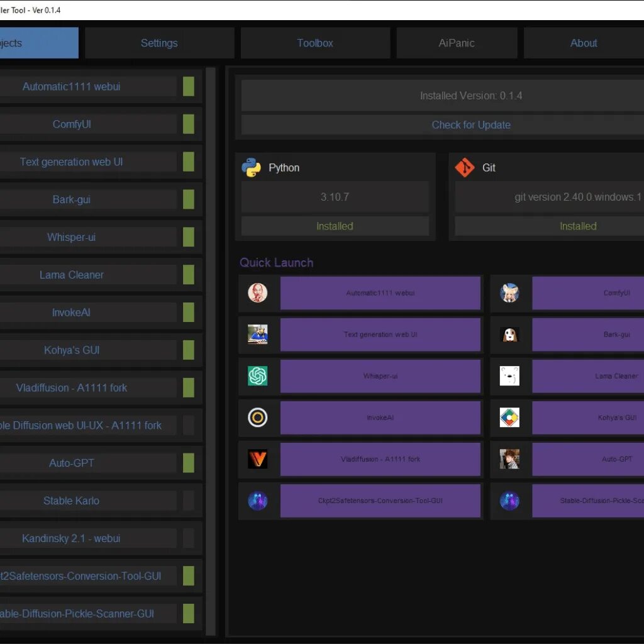Toggle the green indicator beside ComfyUI

(189, 124)
